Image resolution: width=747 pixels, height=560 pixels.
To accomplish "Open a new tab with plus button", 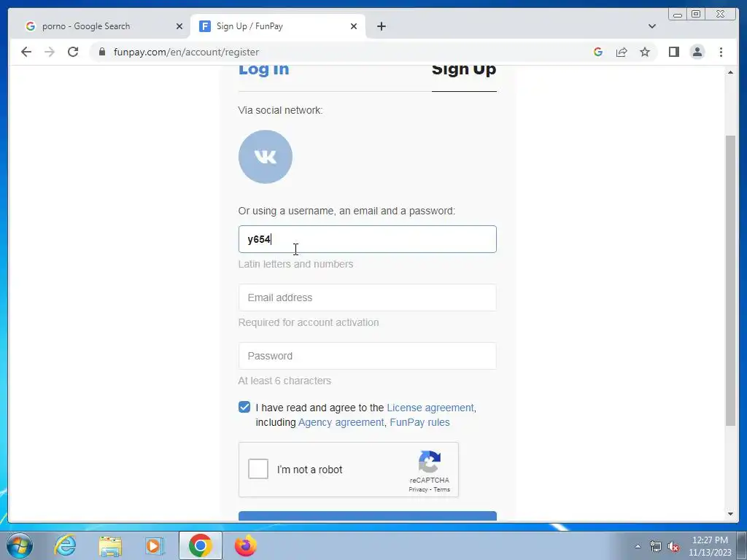I will [381, 26].
